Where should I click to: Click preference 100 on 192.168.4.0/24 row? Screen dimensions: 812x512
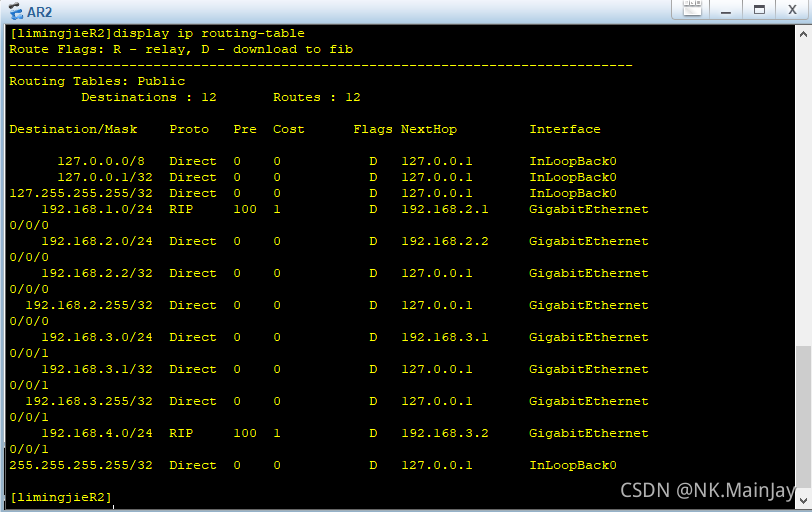(x=245, y=433)
